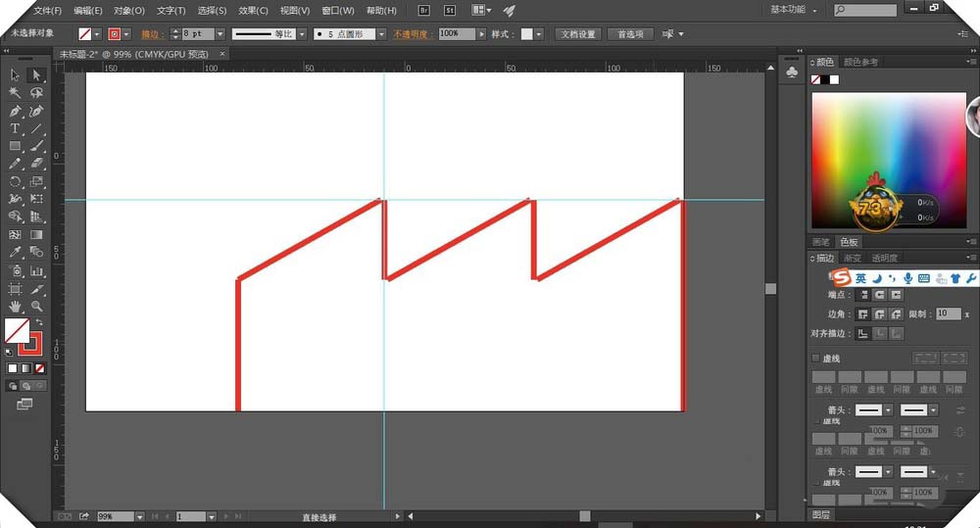Enable the 虚线 dashed line checkbox
Viewport: 980px width, 528px height.
(815, 358)
